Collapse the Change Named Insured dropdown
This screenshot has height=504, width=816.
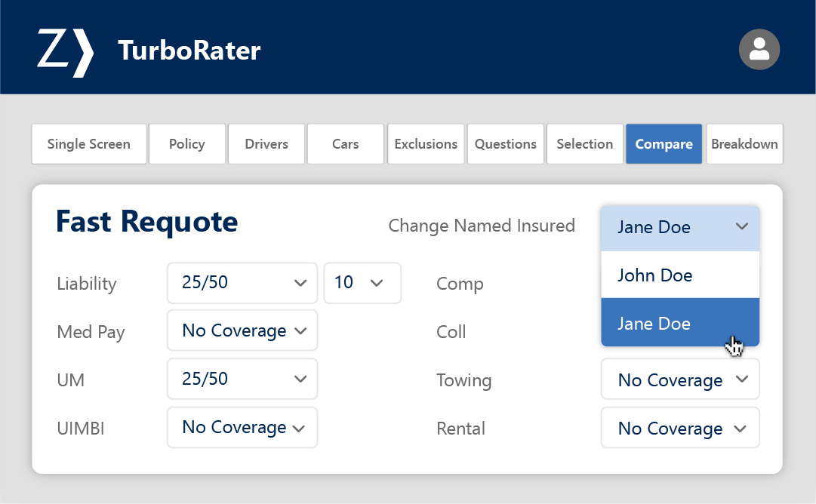click(x=680, y=227)
